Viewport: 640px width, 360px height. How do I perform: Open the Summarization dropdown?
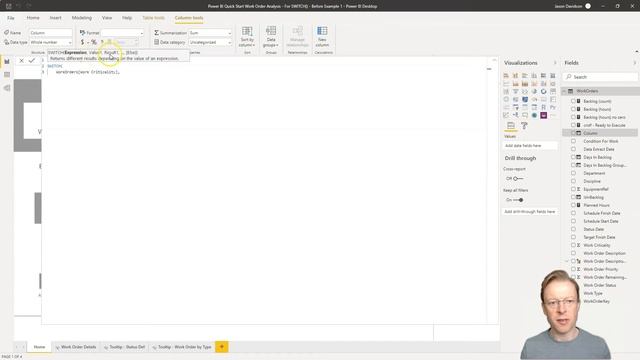point(210,33)
